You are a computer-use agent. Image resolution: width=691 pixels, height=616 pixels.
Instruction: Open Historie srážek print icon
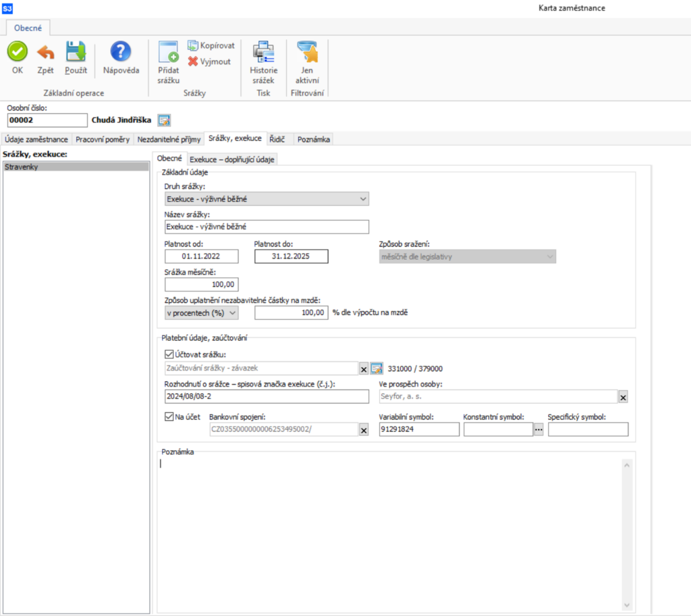[x=263, y=53]
